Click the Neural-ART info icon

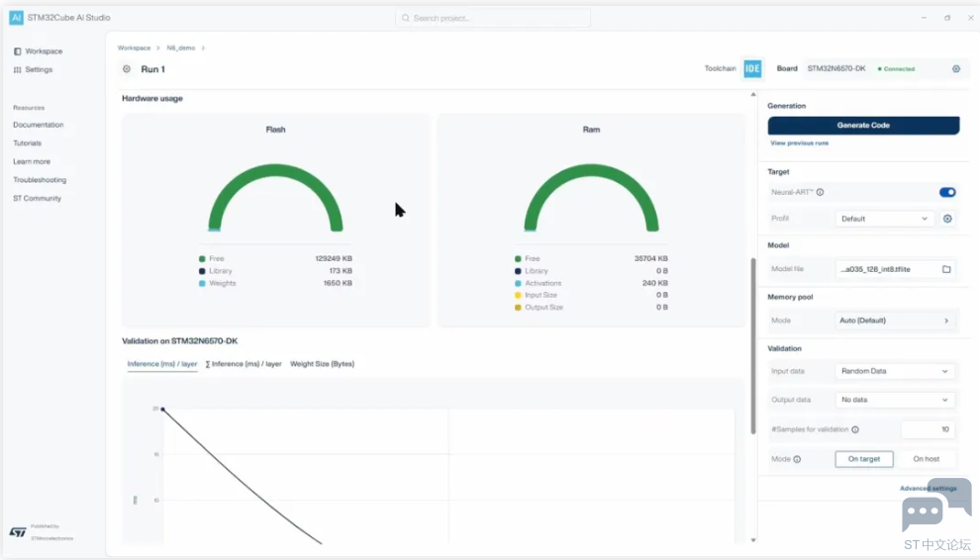820,193
